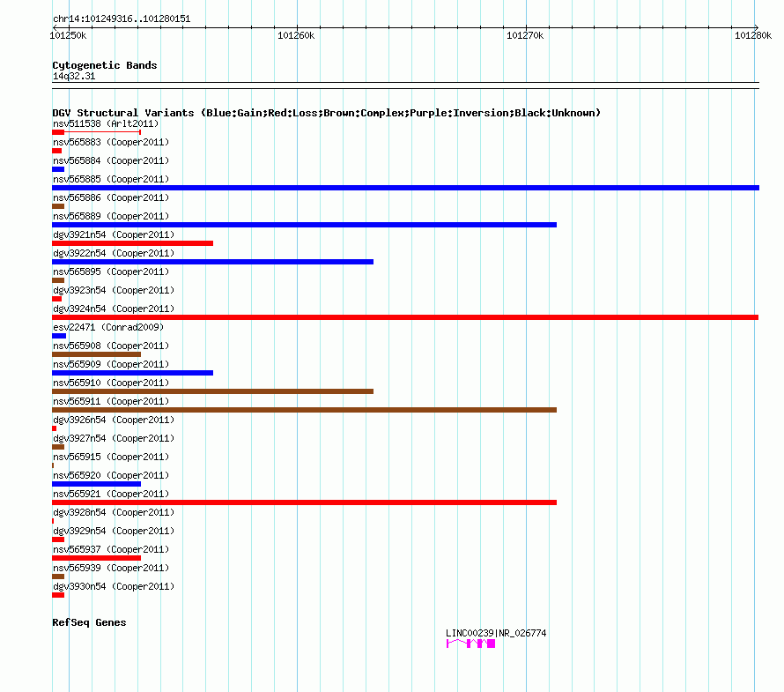Click the brown bar under nsv565908

[97, 354]
